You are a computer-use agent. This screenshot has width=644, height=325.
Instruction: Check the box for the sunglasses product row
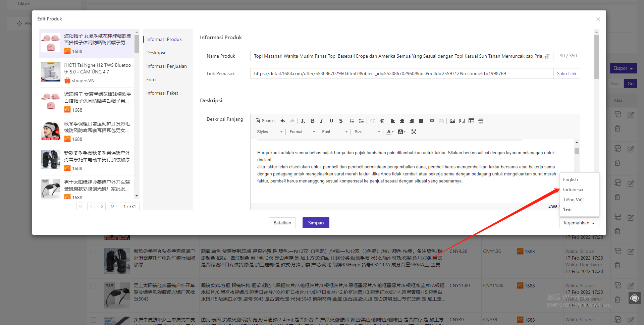click(93, 286)
